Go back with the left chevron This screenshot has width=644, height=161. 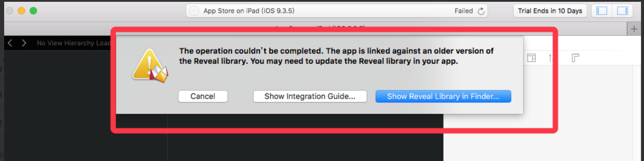tap(10, 43)
